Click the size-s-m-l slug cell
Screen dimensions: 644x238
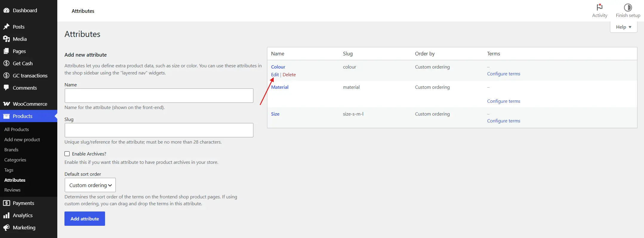coord(353,114)
